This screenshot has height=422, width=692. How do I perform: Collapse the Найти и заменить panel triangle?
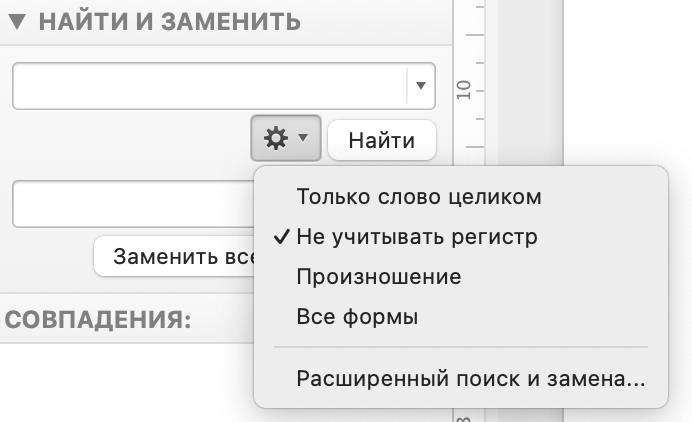(18, 21)
